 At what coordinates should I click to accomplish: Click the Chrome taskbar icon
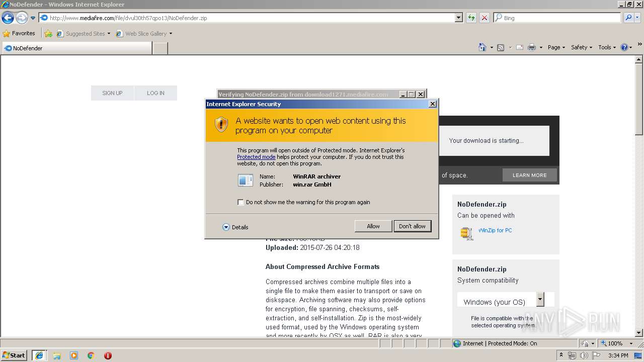pyautogui.click(x=91, y=355)
